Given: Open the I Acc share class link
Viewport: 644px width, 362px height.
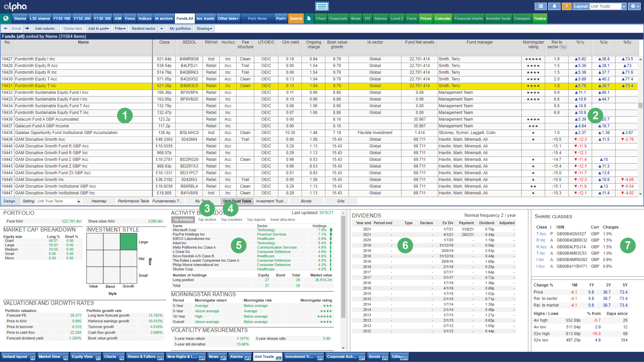Looking at the screenshot, I should 541,266.
